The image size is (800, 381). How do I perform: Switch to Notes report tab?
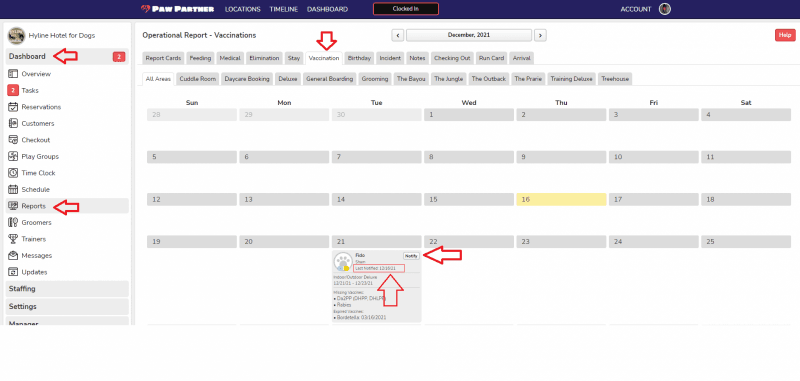tap(417, 58)
